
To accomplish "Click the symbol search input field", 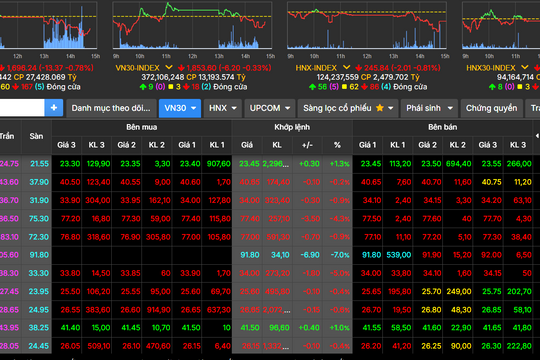I will pyautogui.click(x=22, y=108).
